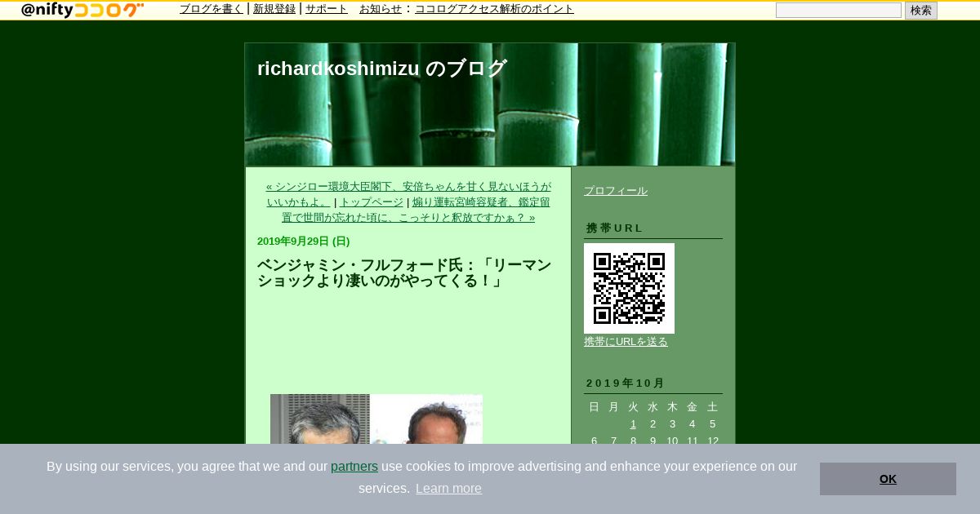Open the プロフィール link

[616, 191]
